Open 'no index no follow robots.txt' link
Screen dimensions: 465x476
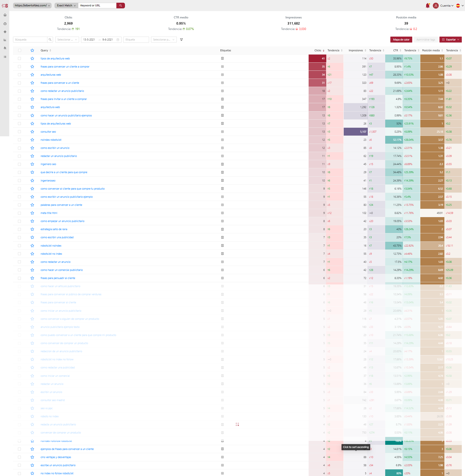pyautogui.click(x=57, y=473)
